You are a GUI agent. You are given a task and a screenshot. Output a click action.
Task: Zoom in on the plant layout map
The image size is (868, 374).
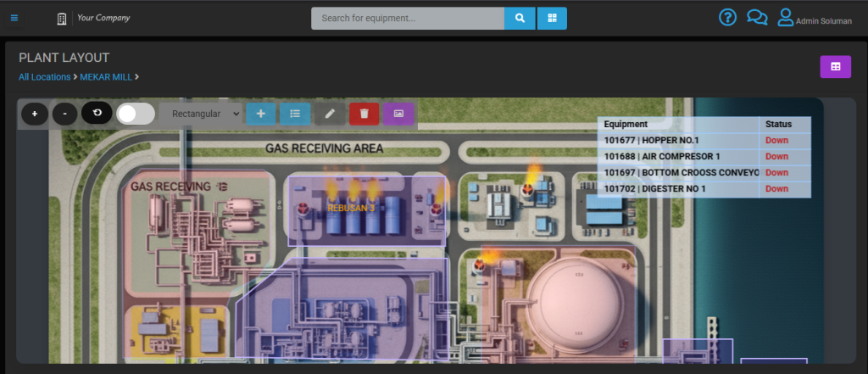pyautogui.click(x=35, y=114)
